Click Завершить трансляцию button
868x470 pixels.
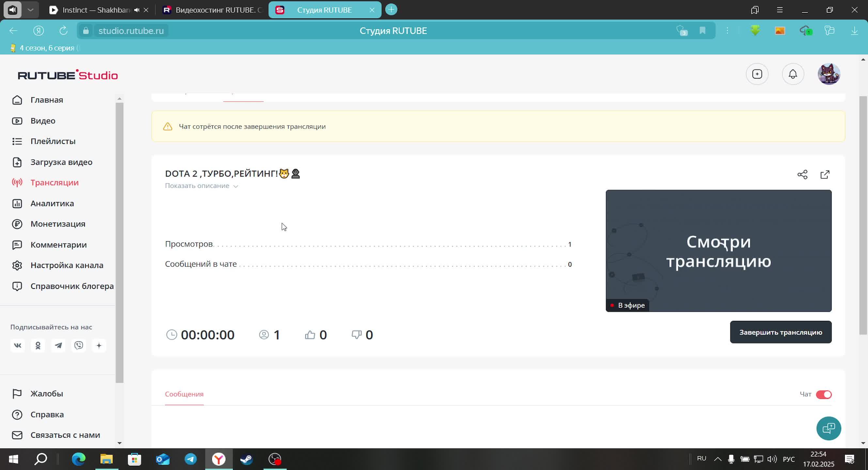781,333
